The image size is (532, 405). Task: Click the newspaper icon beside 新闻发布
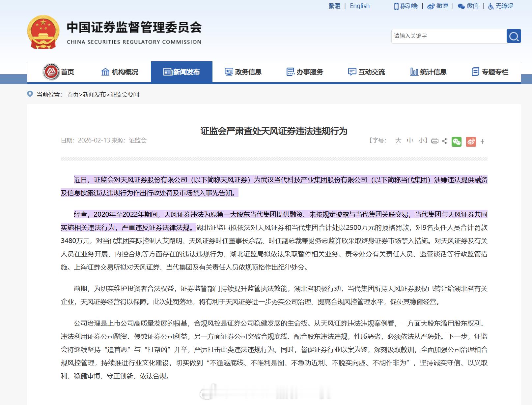coord(168,72)
